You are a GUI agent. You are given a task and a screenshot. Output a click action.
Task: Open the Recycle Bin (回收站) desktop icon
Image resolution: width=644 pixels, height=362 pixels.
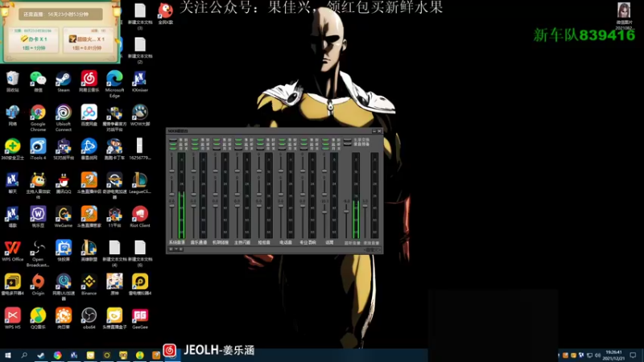pos(12,80)
